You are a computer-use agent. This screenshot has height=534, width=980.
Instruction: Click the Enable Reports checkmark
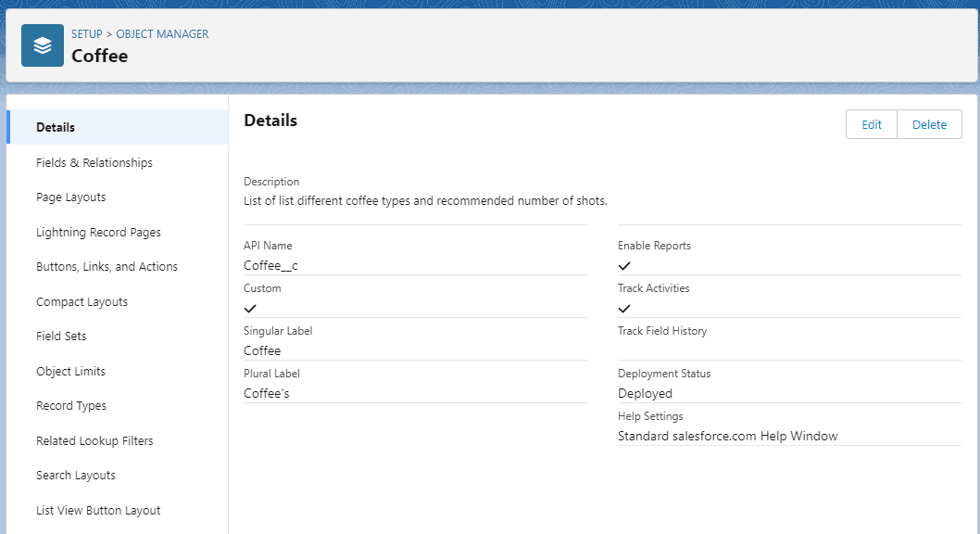pyautogui.click(x=624, y=266)
